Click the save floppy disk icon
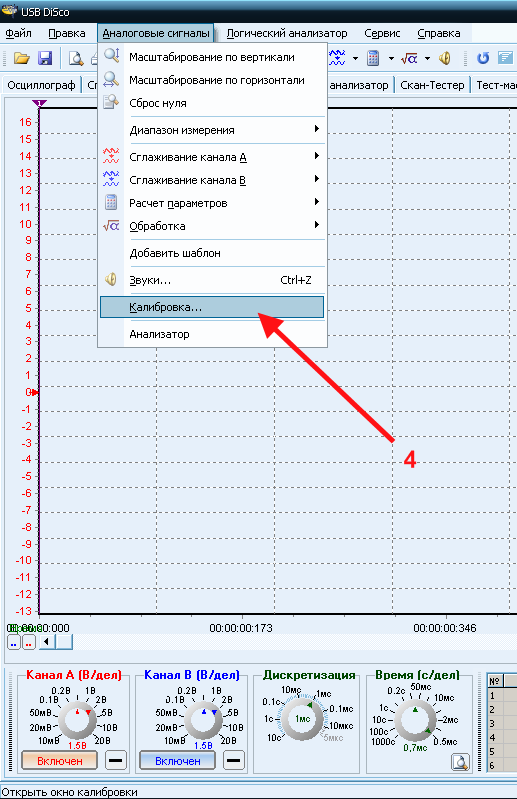Screen dimensions: 517x799 [x=45, y=58]
